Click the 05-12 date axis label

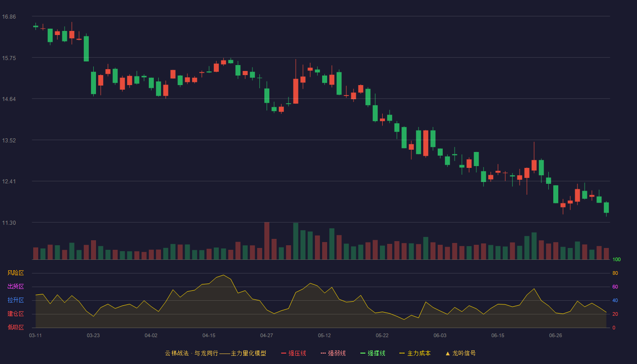click(x=324, y=335)
